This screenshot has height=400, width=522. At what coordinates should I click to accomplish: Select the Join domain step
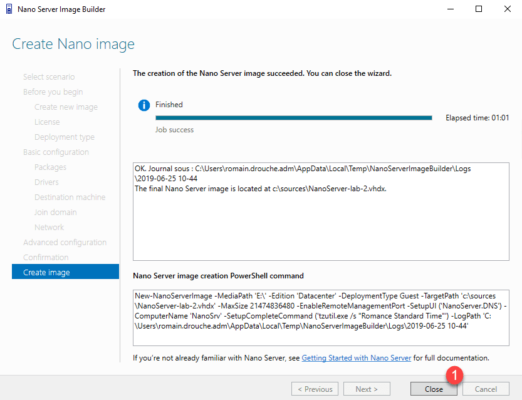tap(56, 212)
